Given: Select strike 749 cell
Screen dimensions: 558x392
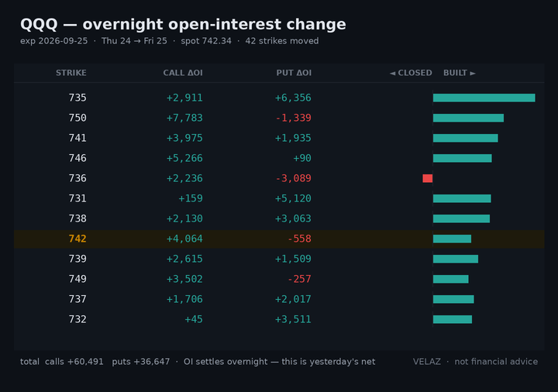Looking at the screenshot, I should pyautogui.click(x=77, y=279).
